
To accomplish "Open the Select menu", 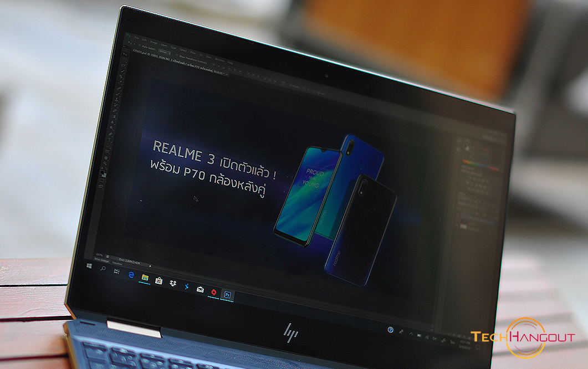I will tap(183, 50).
